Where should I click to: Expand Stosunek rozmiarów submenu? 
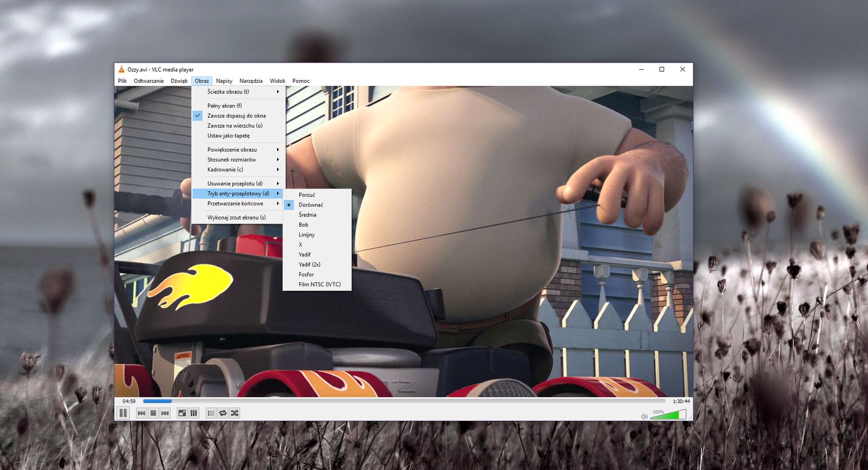tap(238, 160)
